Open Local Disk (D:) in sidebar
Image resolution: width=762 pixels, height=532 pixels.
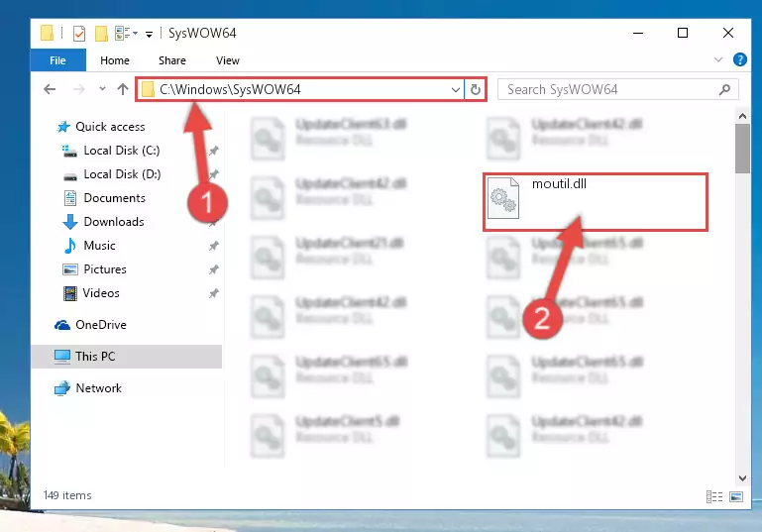click(x=122, y=174)
